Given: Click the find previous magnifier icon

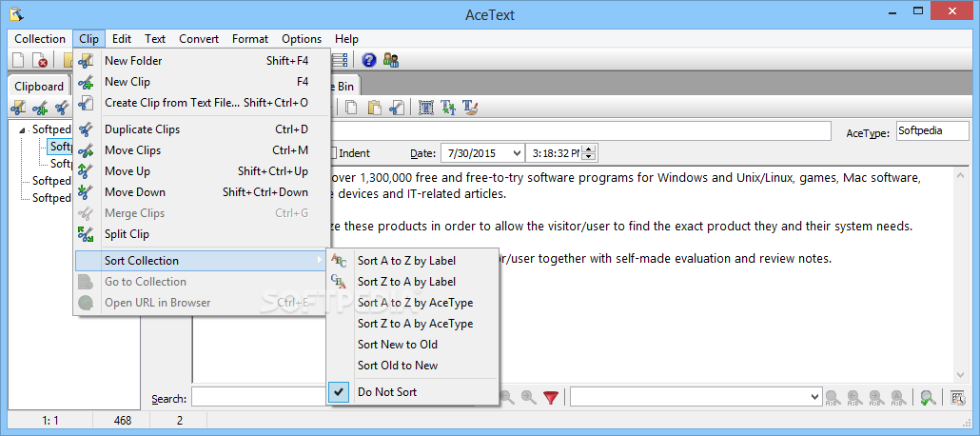Looking at the screenshot, I should pyautogui.click(x=507, y=397).
